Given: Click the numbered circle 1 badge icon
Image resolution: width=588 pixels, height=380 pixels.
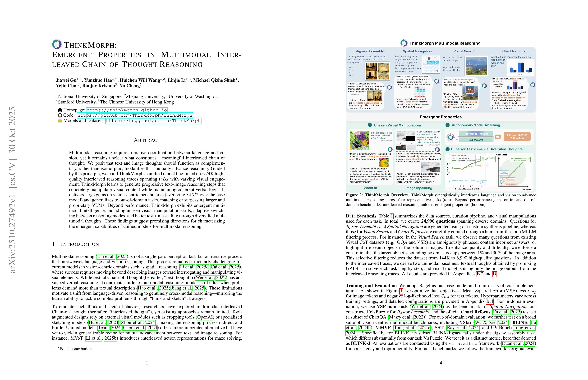Looking at the screenshot, I should coord(370,125).
